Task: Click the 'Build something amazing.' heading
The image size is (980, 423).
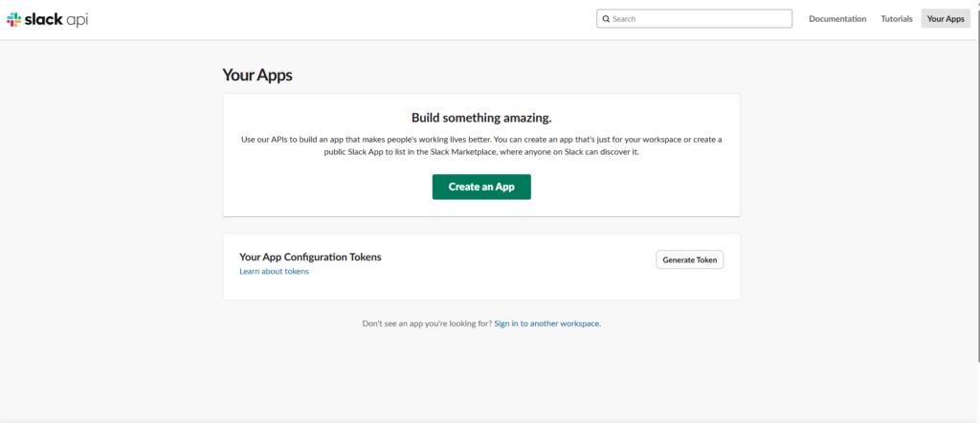Action: point(481,118)
